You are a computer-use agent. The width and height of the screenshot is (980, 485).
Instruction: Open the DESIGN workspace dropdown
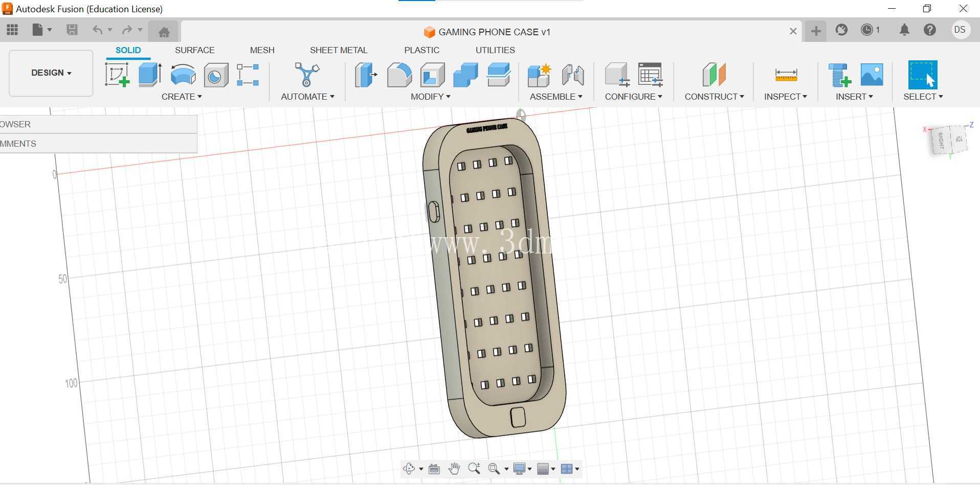pyautogui.click(x=51, y=73)
